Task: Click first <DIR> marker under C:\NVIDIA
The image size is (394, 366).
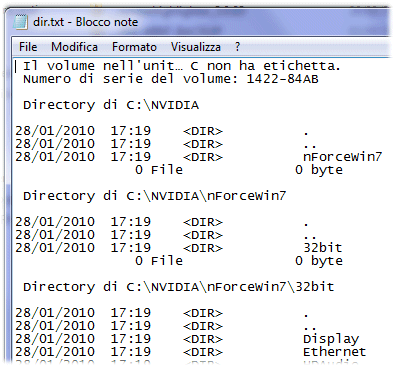Action: (203, 131)
